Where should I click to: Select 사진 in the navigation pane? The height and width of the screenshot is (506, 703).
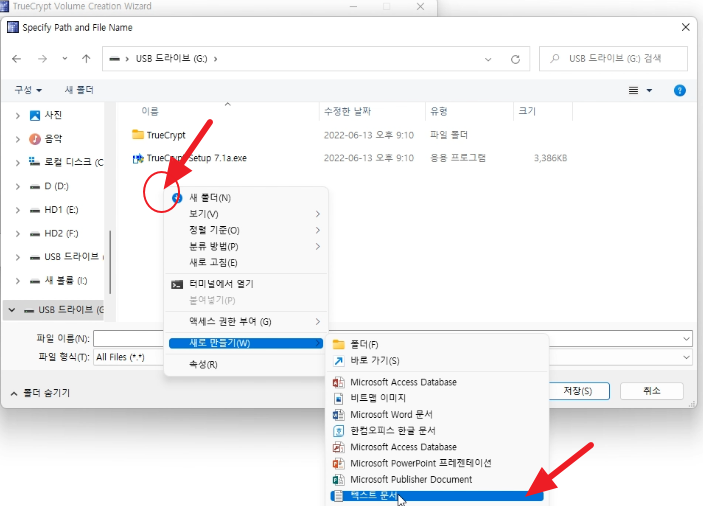click(46, 115)
